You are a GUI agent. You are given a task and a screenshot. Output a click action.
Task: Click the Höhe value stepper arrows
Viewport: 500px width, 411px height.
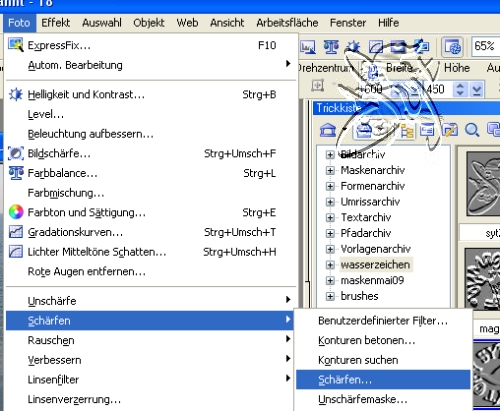coord(460,89)
